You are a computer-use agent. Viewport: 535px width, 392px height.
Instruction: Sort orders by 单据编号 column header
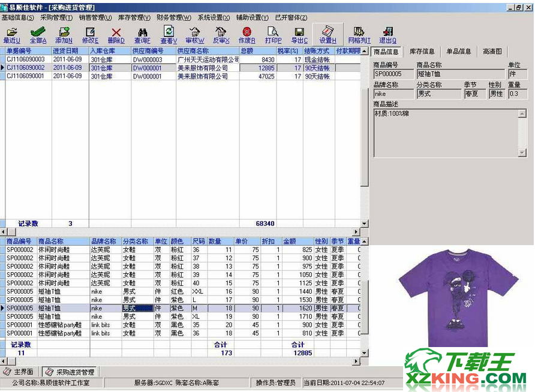(x=28, y=51)
